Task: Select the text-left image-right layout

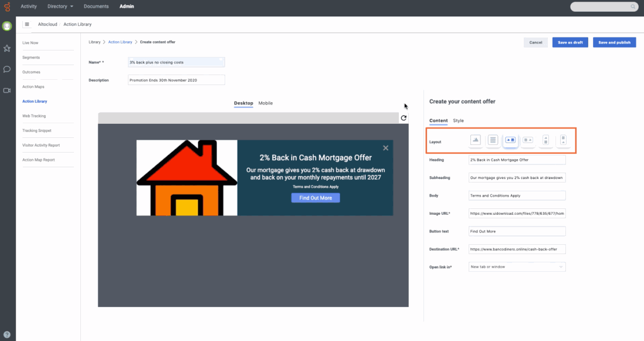Action: (x=528, y=140)
